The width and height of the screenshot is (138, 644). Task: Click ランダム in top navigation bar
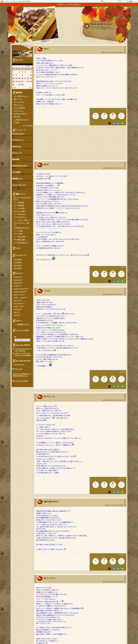coord(13,1)
